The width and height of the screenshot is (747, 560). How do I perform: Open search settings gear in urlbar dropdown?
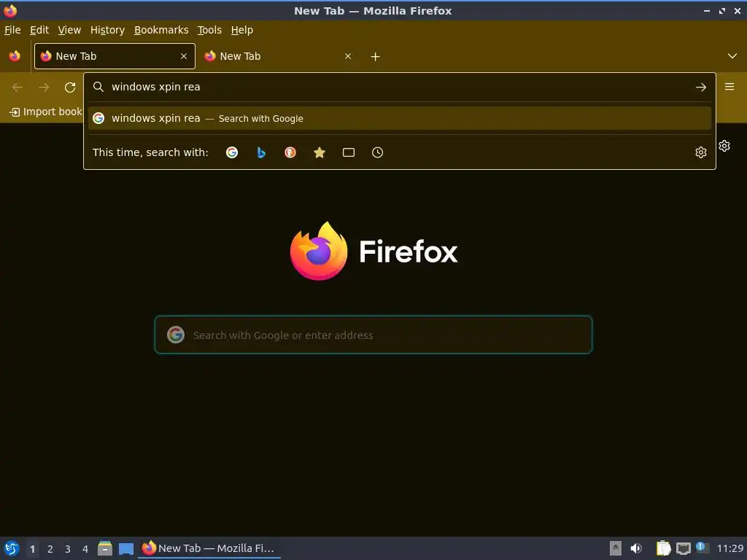tap(701, 152)
